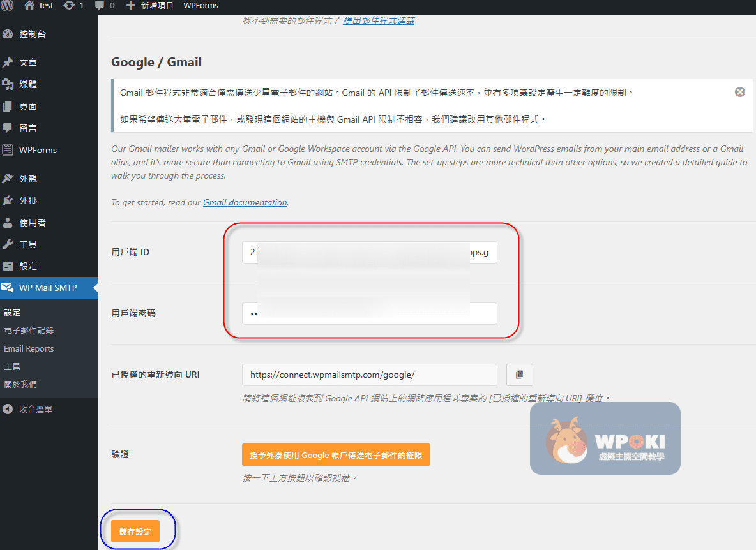Screen dimensions: 756x550
Task: Click the test site name in admin bar
Action: click(x=46, y=5)
